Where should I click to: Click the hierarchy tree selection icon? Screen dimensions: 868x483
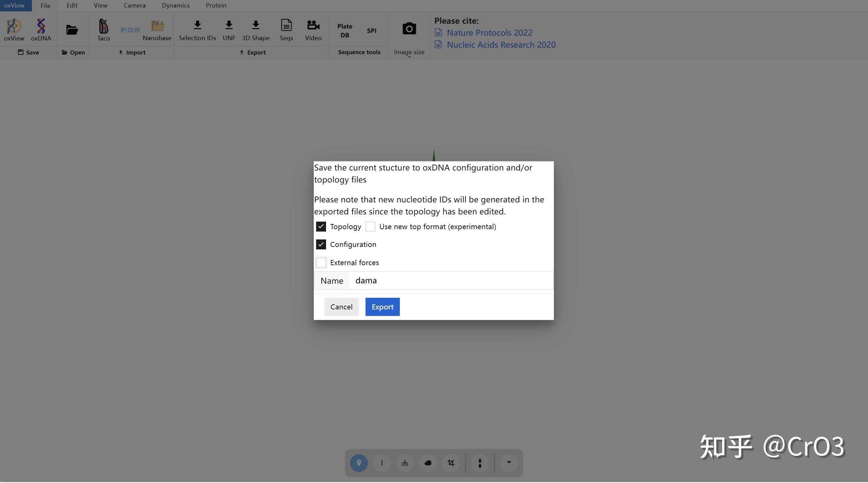coord(405,463)
